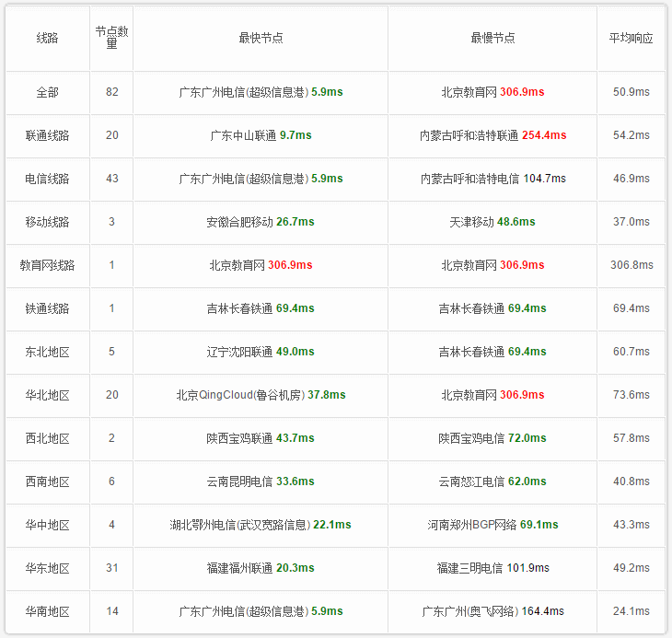Select the 东北地区 row label
This screenshot has height=638, width=672.
(47, 352)
